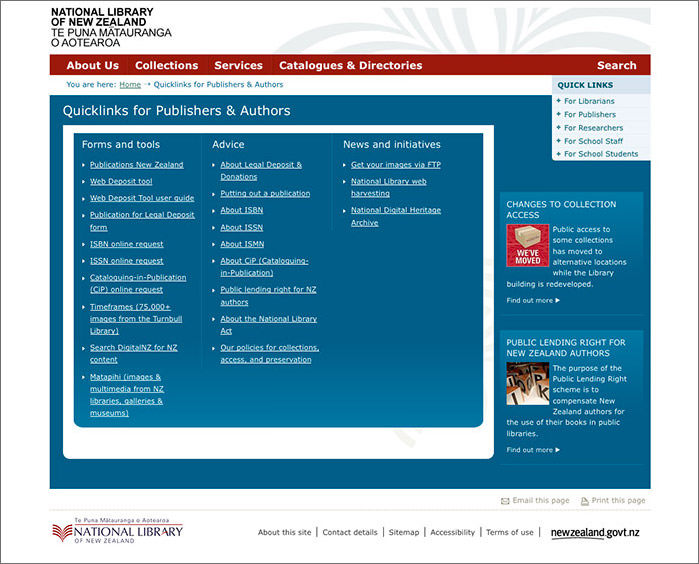Select For Researchers quick link

[x=594, y=128]
